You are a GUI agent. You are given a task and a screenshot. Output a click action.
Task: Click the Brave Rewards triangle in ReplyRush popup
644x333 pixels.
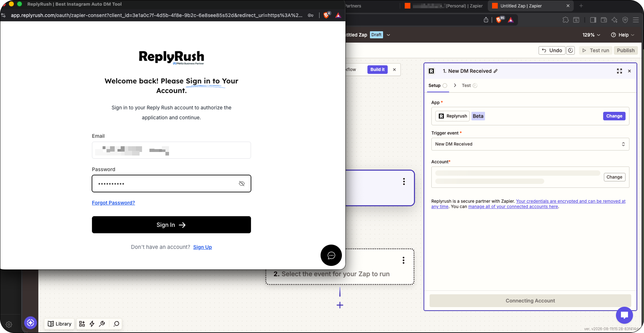[x=338, y=15]
